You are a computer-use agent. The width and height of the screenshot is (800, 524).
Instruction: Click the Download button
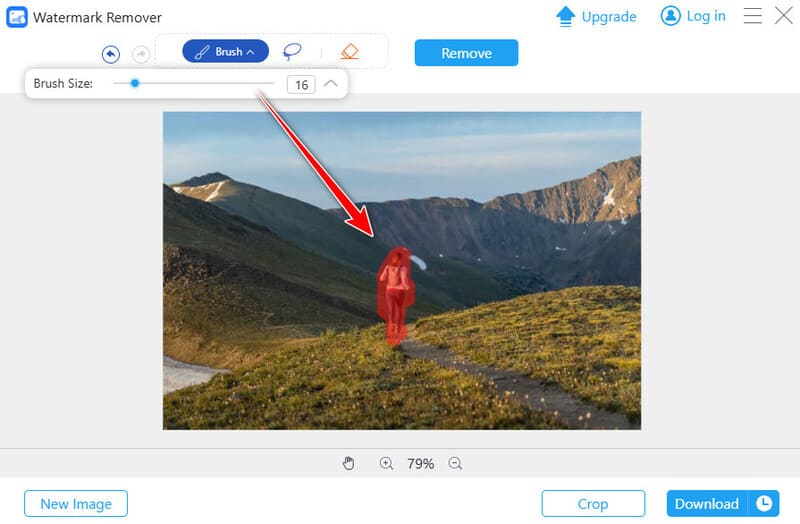707,504
